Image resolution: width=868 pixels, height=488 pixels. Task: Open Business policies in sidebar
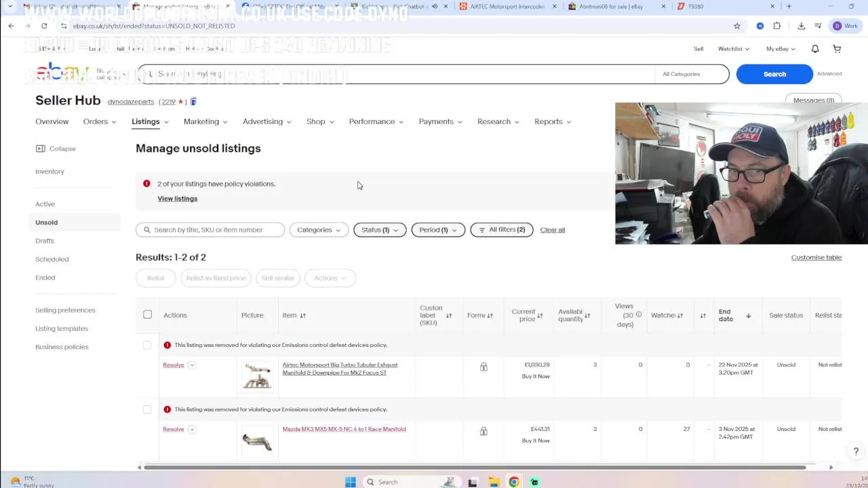(62, 347)
